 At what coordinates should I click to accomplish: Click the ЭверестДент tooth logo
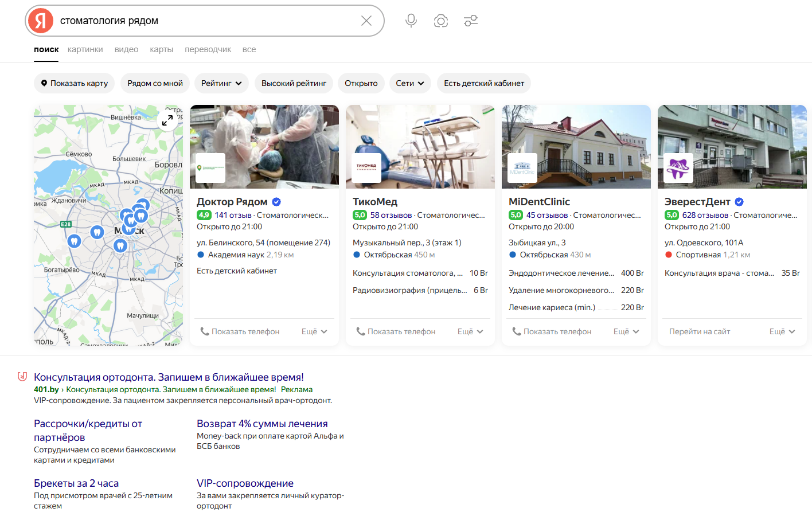(678, 168)
